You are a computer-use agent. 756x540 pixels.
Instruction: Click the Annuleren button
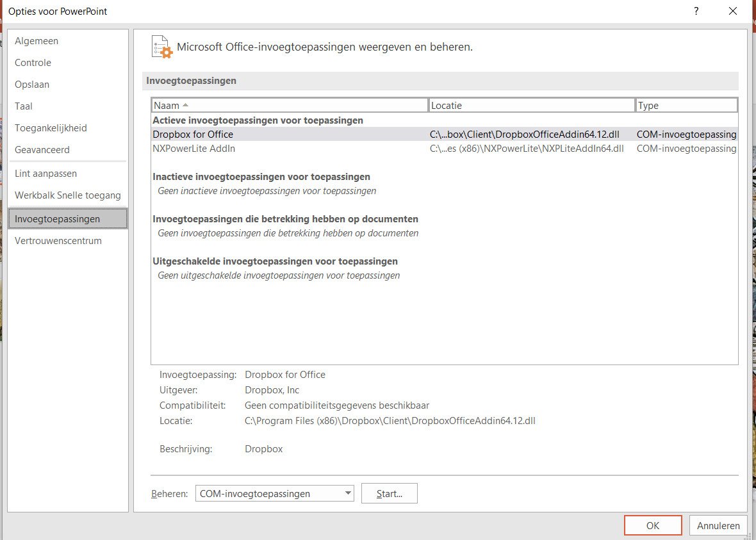[x=718, y=525]
